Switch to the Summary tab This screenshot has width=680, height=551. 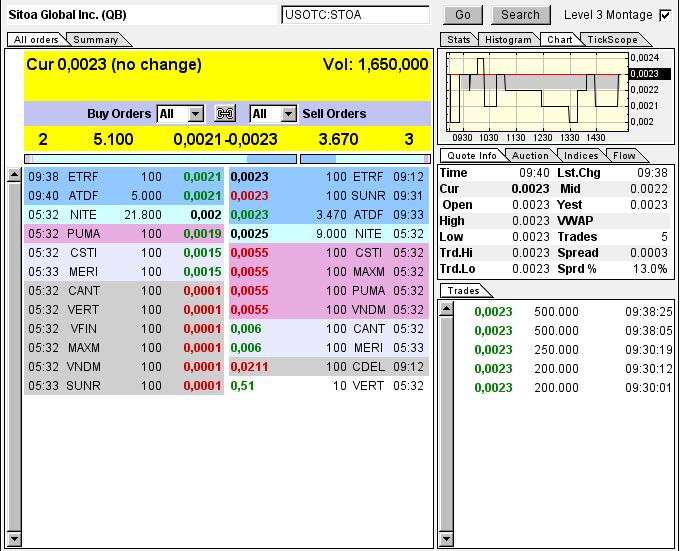pyautogui.click(x=95, y=40)
